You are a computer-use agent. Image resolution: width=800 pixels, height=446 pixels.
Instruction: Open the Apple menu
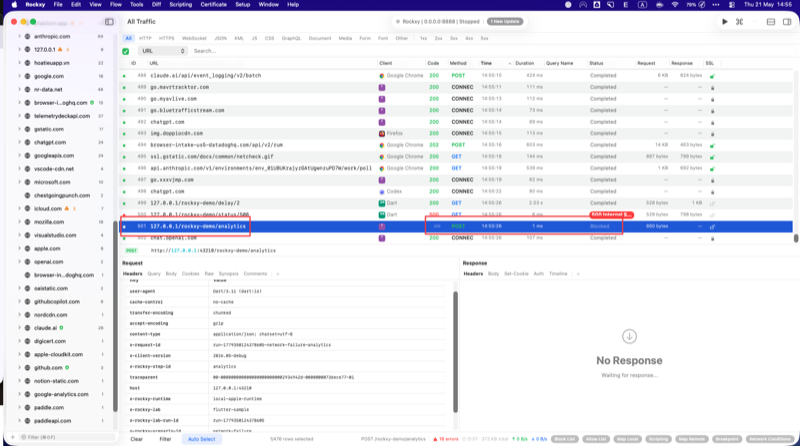[14, 5]
